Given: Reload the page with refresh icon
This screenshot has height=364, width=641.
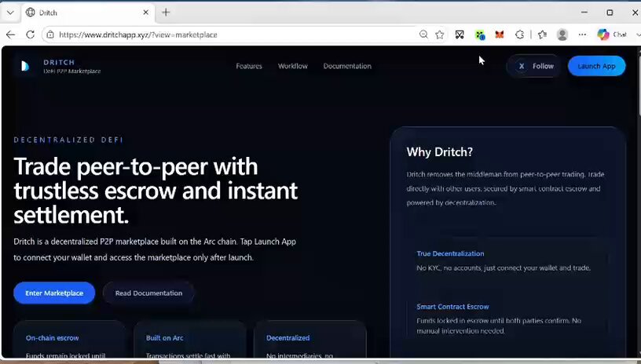Looking at the screenshot, I should (x=31, y=35).
